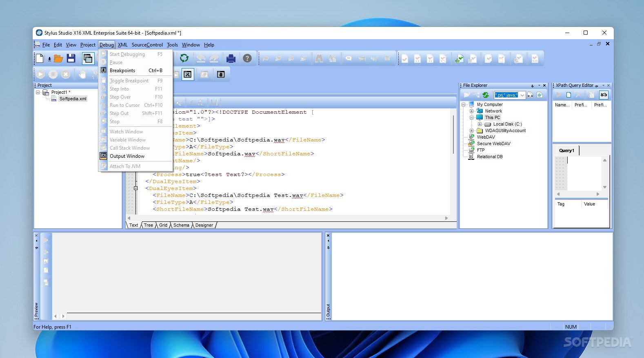Select Relational DB in File Explorer
The height and width of the screenshot is (358, 644).
coord(490,157)
